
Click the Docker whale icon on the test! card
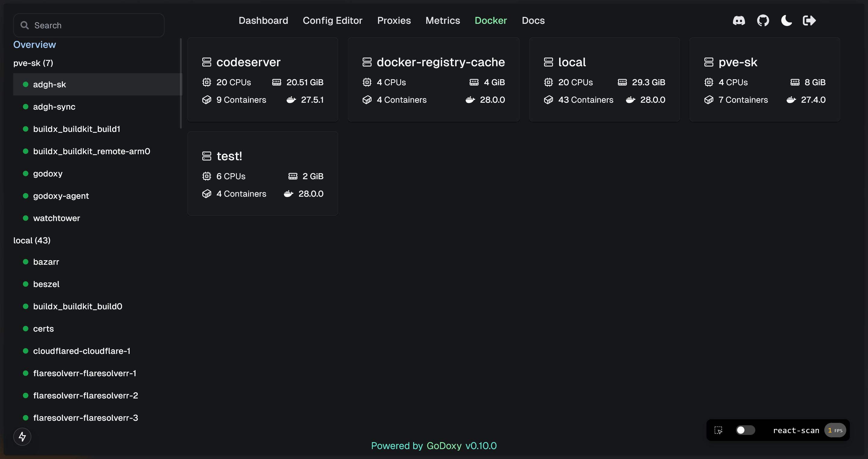[288, 194]
